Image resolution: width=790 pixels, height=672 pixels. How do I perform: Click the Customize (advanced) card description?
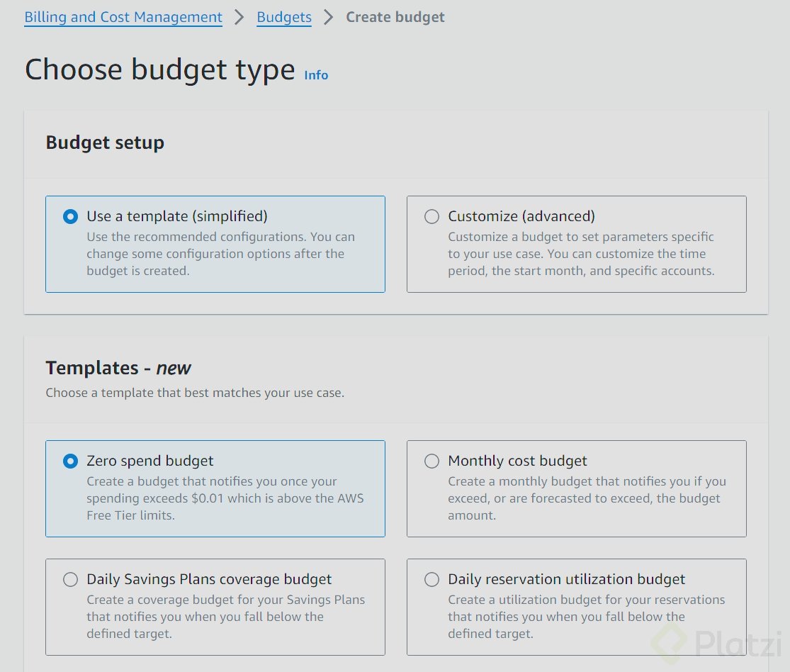581,254
